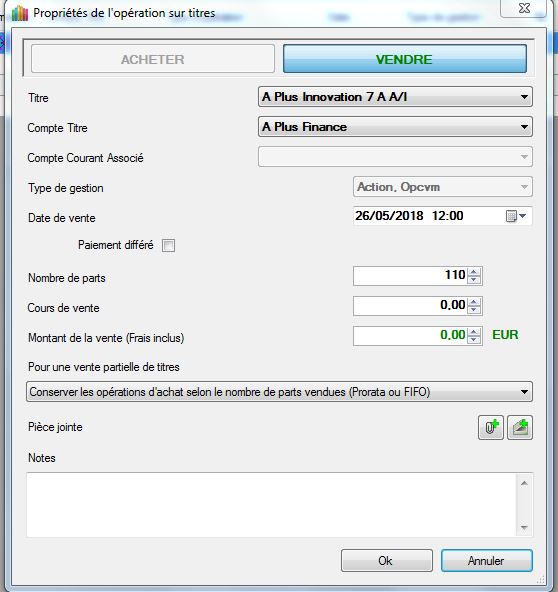558x592 pixels.
Task: Open the Date de vente calendar picker
Action: point(516,216)
